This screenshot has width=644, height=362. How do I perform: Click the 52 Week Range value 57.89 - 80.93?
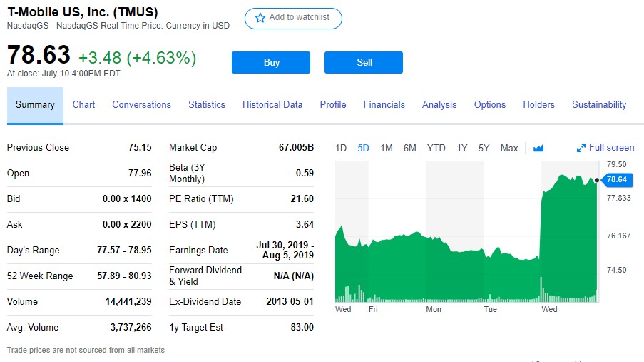pyautogui.click(x=124, y=276)
